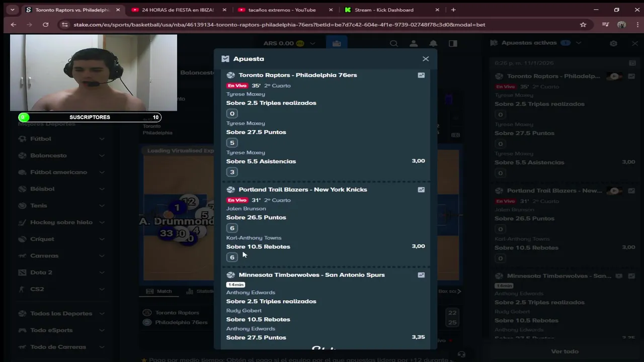Click basketball icon beside Toronto Raptors - Philadelphia 76ers
Screen dimensions: 644x362
point(231,75)
